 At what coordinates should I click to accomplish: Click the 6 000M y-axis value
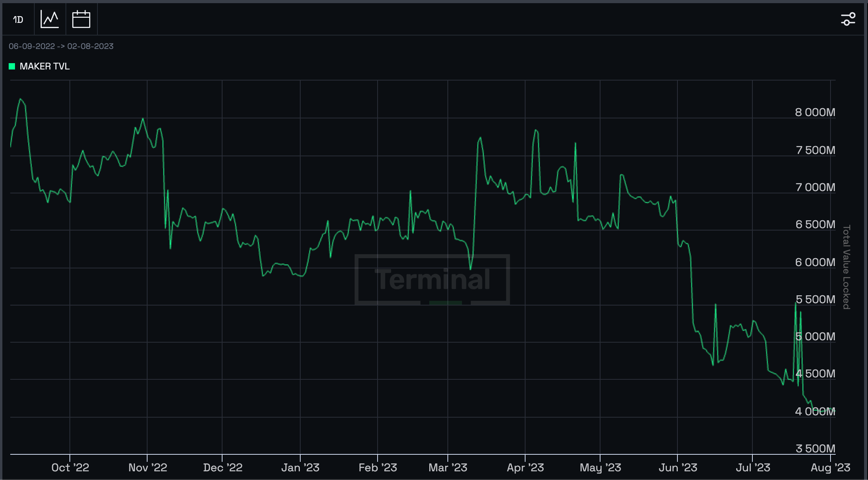815,262
